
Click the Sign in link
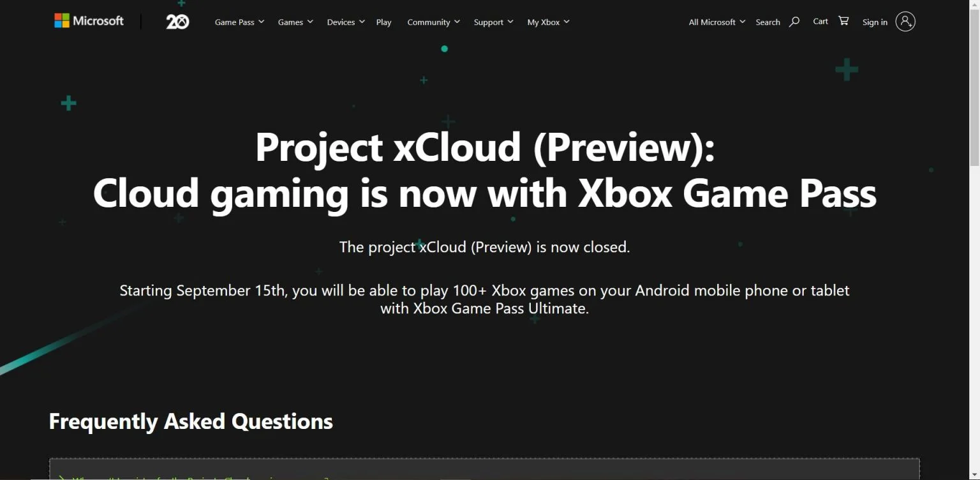[x=875, y=22]
